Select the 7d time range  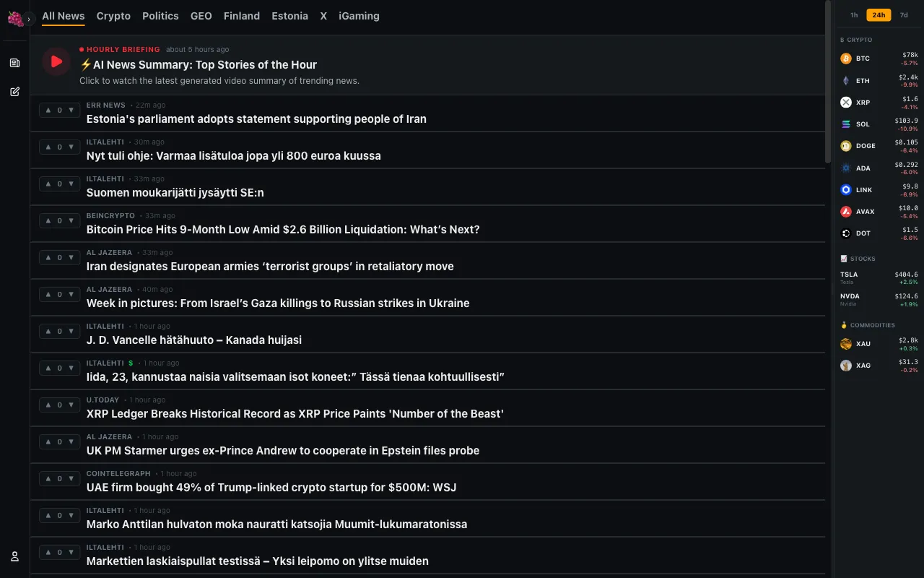904,15
